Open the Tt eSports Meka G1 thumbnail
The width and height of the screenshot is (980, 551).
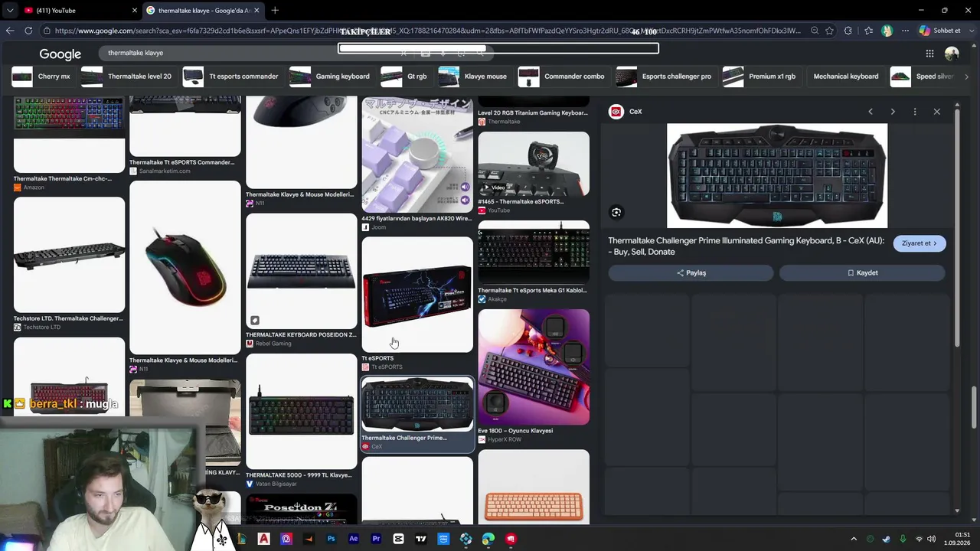coord(534,253)
